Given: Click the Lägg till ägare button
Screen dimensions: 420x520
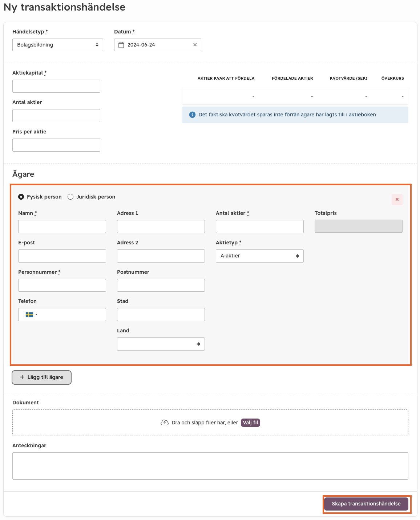Looking at the screenshot, I should [x=41, y=377].
